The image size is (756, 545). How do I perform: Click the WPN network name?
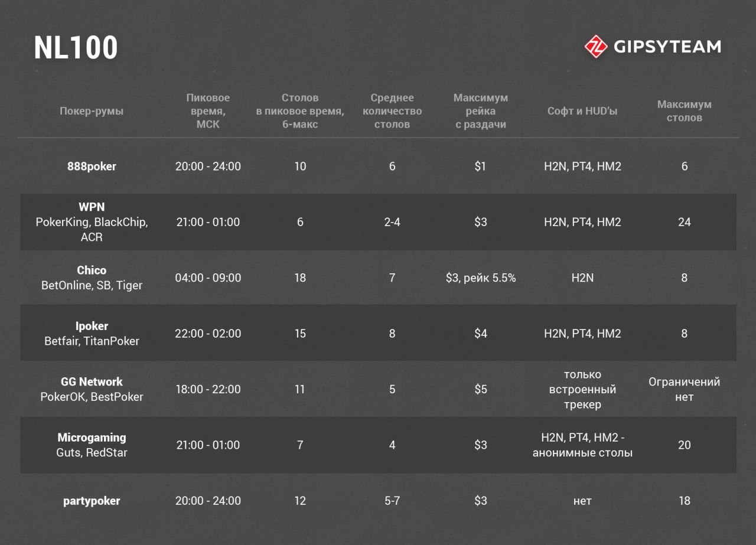pos(92,207)
